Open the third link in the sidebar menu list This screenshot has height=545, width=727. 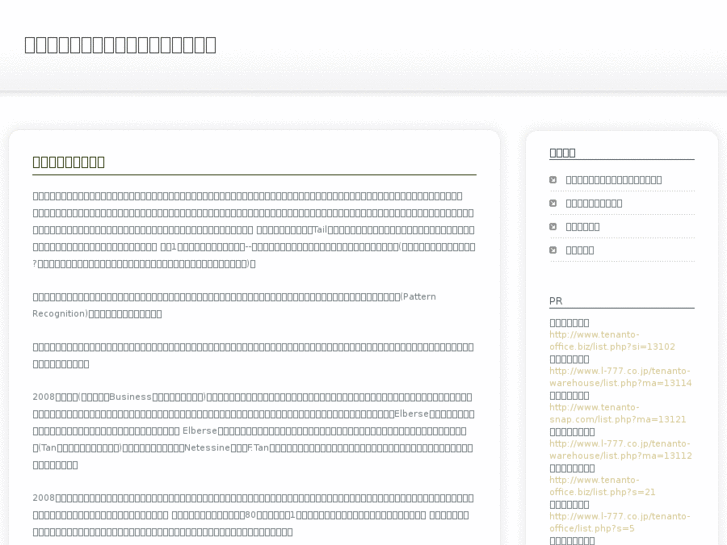(x=582, y=227)
